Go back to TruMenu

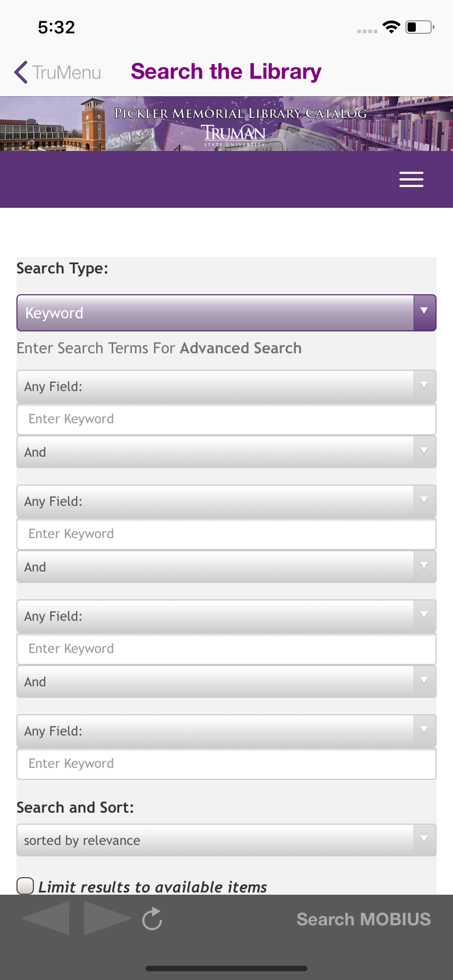click(x=57, y=72)
